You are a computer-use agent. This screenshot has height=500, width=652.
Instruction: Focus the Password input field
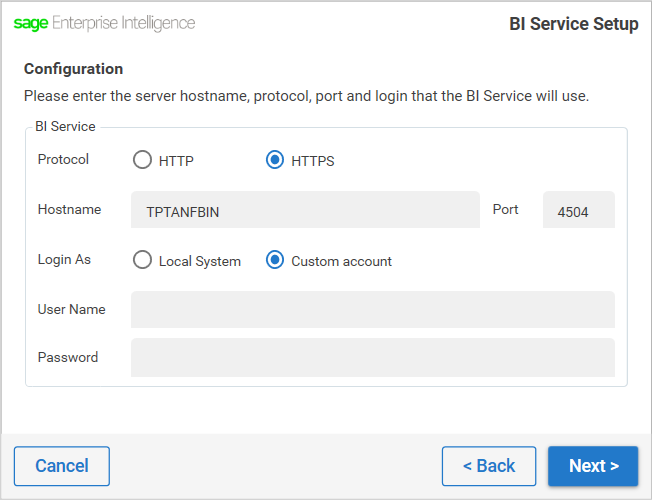point(373,358)
